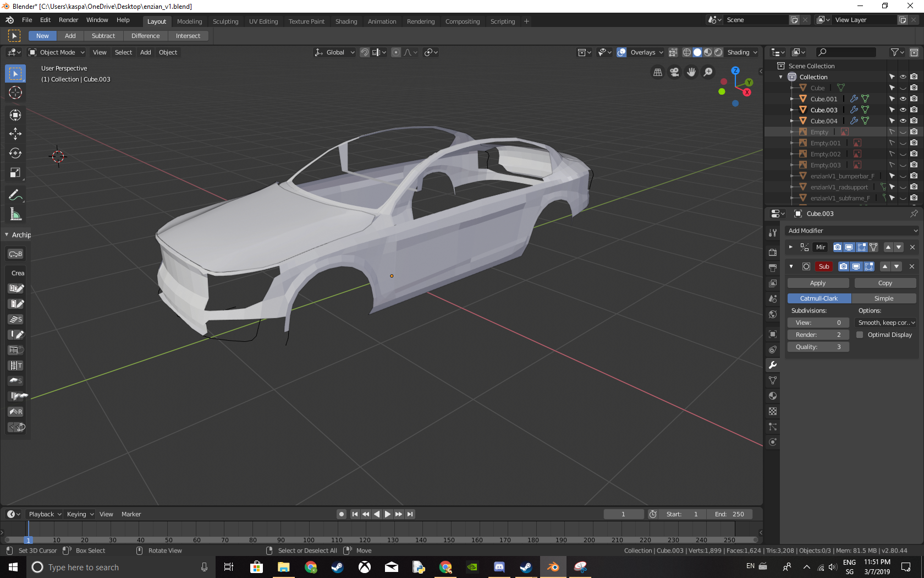Toggle Overlays display button
The width and height of the screenshot is (924, 578).
pyautogui.click(x=621, y=52)
